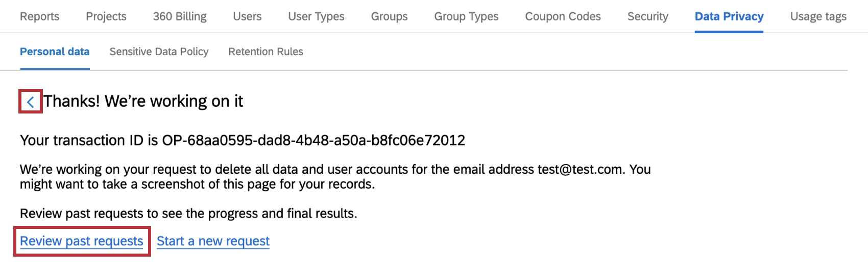Switch to the Security tab
This screenshot has height=273, width=868.
point(647,16)
